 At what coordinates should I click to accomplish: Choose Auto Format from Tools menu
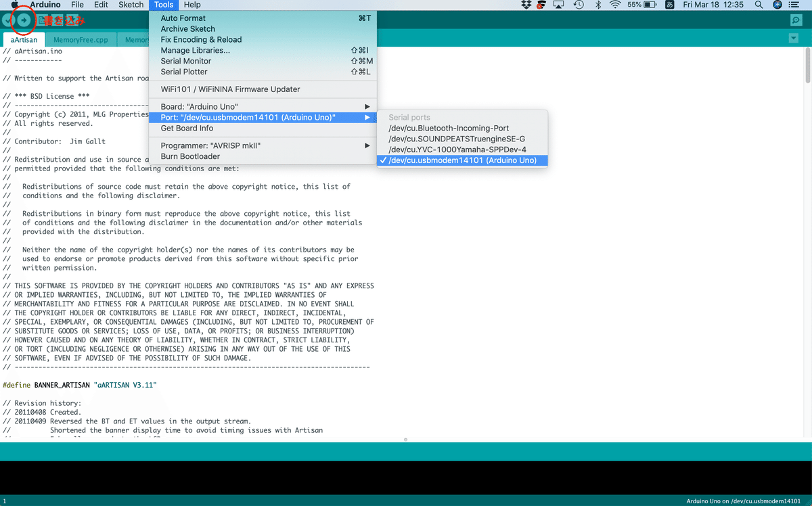pyautogui.click(x=263, y=18)
